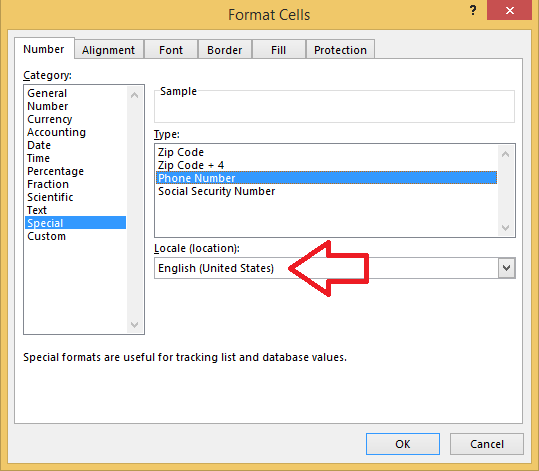Select the Special category
Screen dimensions: 539x471
[x=76, y=223]
